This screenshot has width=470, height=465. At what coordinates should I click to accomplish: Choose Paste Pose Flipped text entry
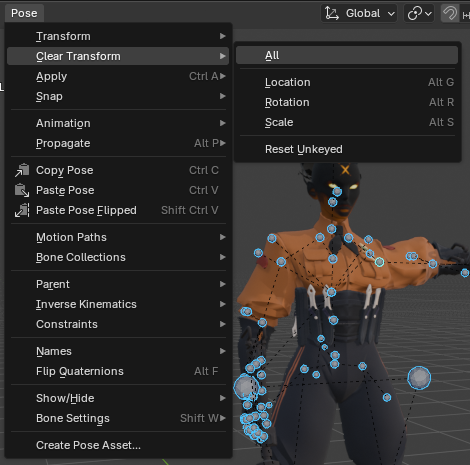86,210
